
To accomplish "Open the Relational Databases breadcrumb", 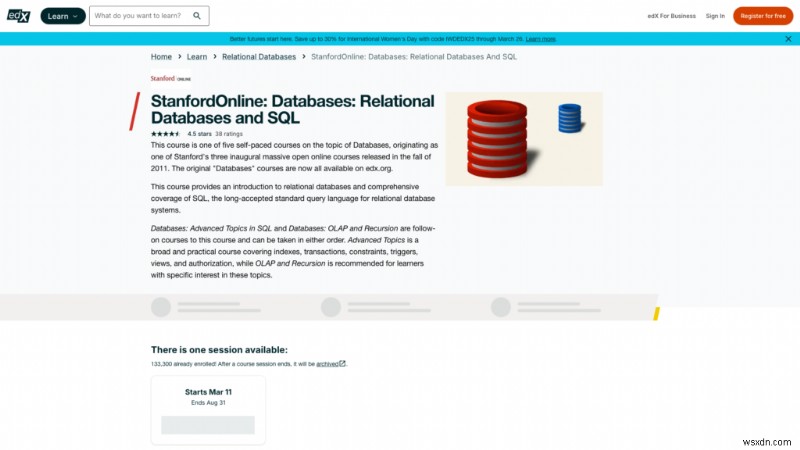I will pyautogui.click(x=259, y=57).
